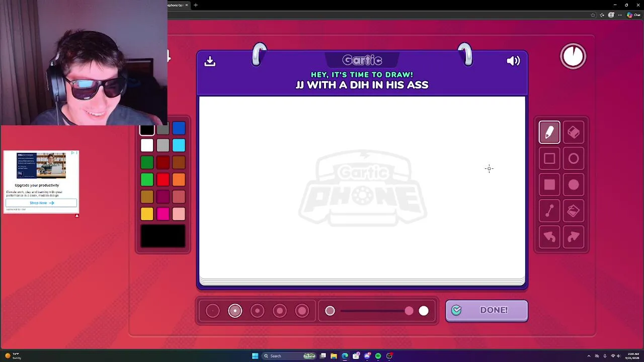Choose the filled rectangle tool

(549, 185)
